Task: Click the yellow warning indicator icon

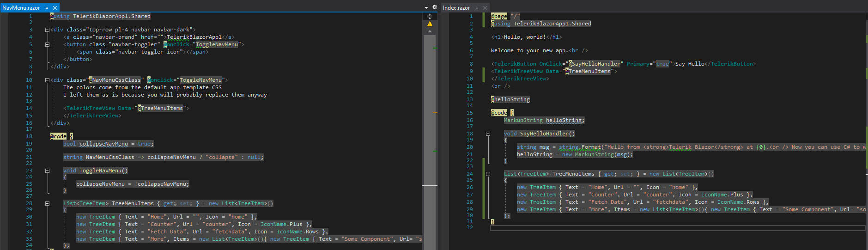Action: [430, 24]
